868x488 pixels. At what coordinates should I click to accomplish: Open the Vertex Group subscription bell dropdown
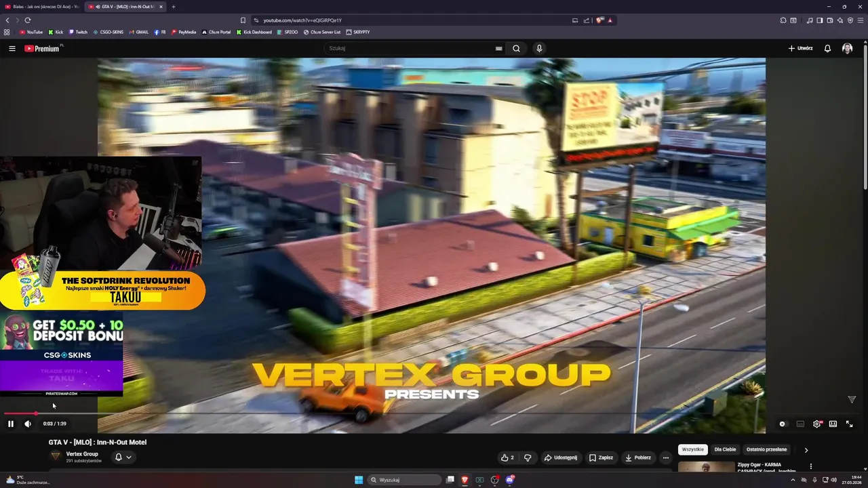[123, 457]
